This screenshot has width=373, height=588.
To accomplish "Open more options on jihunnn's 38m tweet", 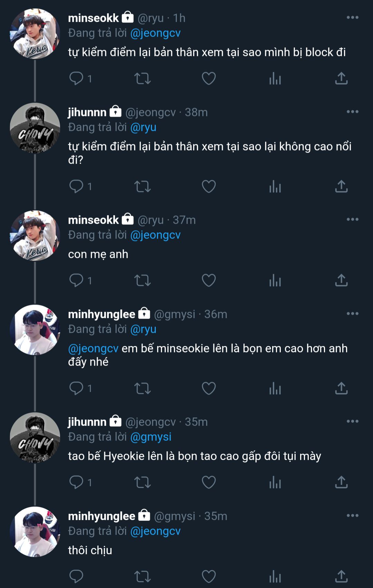I will pos(352,112).
